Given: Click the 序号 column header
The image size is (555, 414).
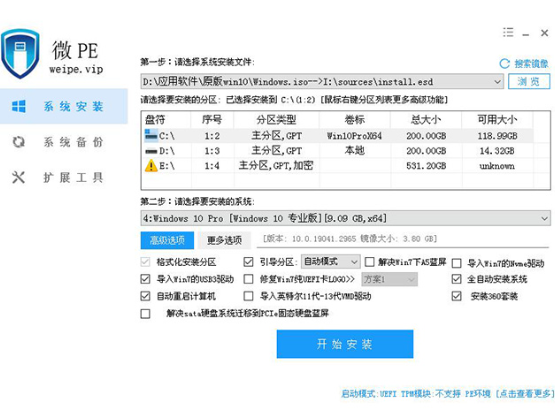Looking at the screenshot, I should pos(212,120).
